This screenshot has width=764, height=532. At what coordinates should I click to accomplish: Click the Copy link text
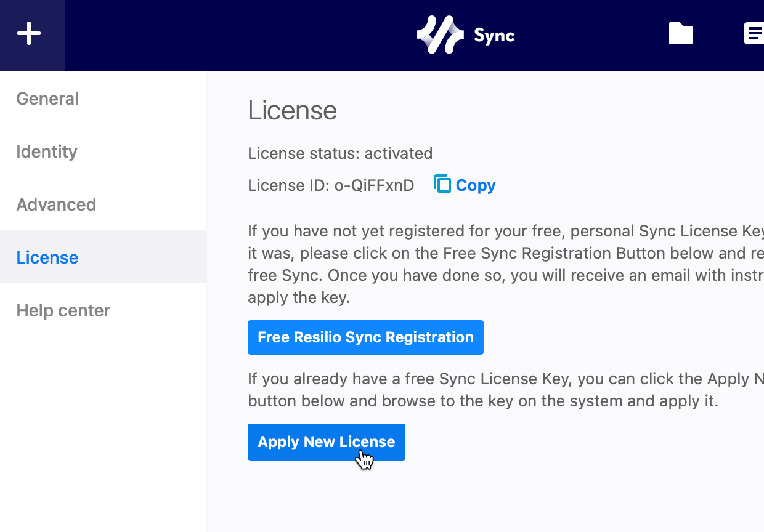click(475, 185)
